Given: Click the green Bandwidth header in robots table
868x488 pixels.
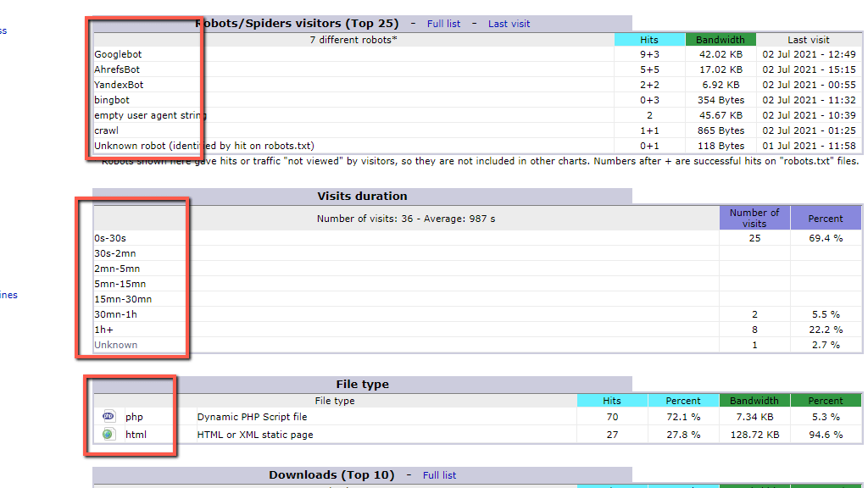Looking at the screenshot, I should point(720,40).
